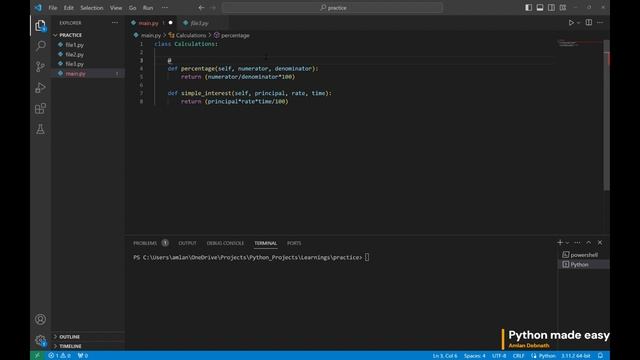
Task: Toggle Primary Side Bar layout icon
Action: click(x=528, y=7)
